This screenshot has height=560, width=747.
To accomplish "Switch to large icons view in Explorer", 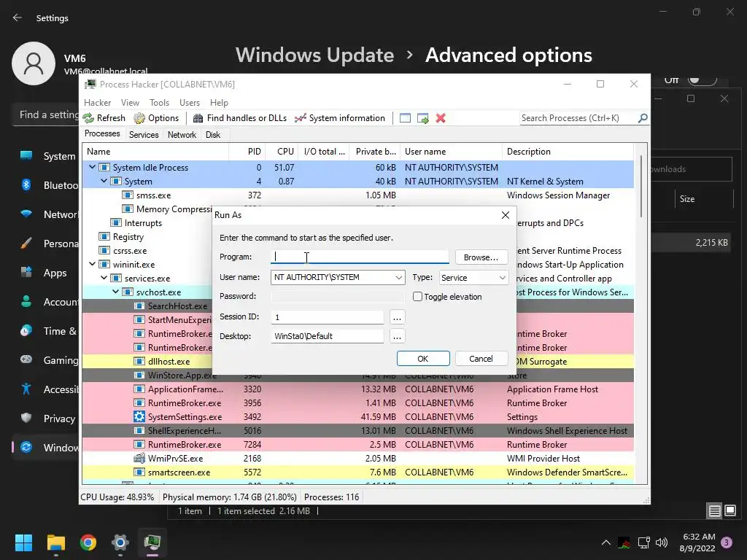I will (729, 510).
